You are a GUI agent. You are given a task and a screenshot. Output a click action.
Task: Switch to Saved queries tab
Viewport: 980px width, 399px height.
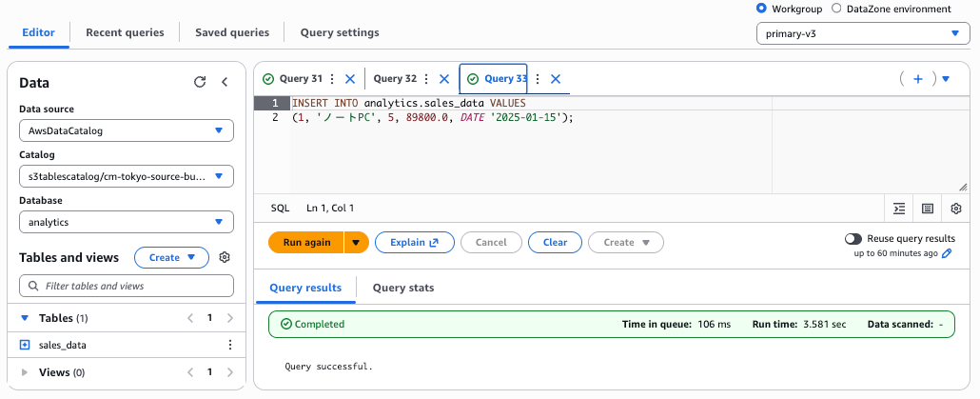point(231,32)
